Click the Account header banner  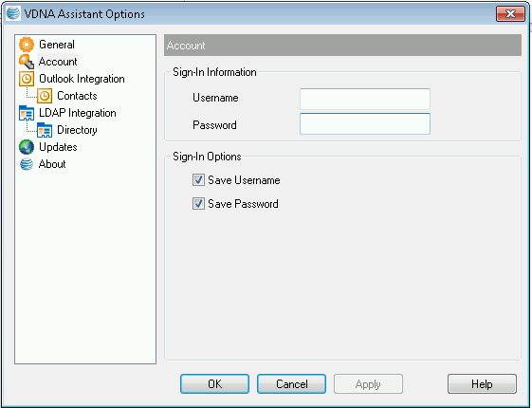[342, 46]
